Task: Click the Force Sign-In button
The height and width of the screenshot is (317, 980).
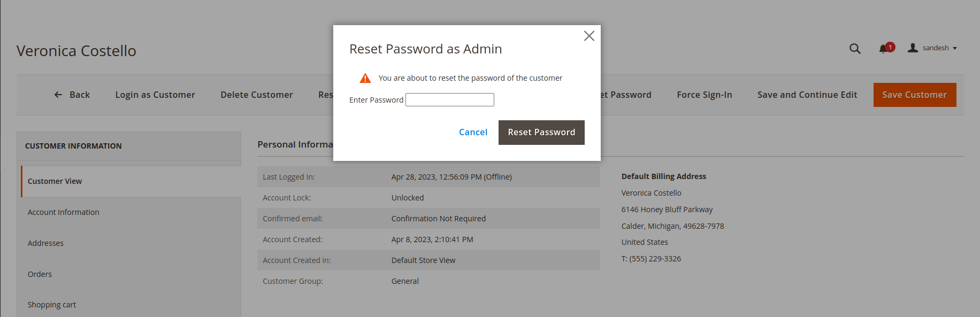Action: click(x=704, y=95)
